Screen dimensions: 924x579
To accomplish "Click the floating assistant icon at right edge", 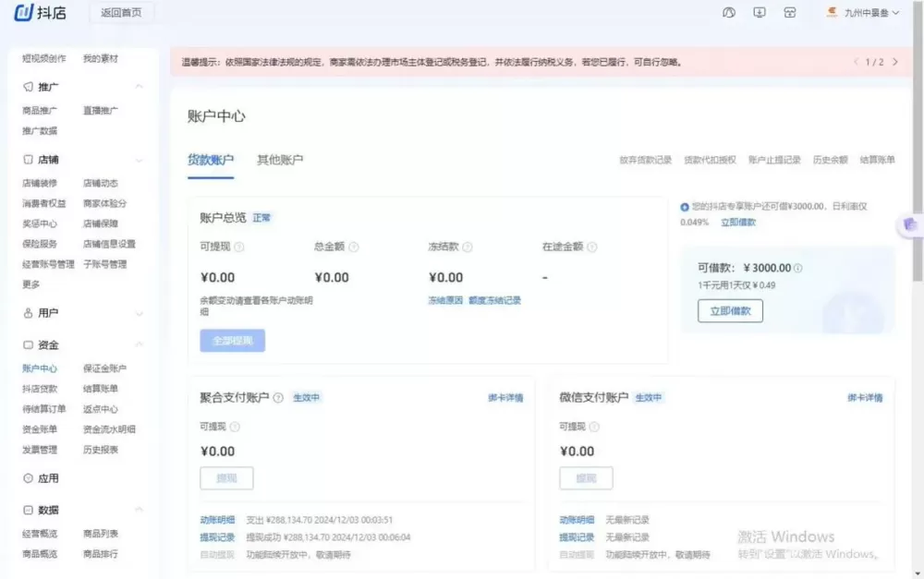I will pyautogui.click(x=910, y=225).
